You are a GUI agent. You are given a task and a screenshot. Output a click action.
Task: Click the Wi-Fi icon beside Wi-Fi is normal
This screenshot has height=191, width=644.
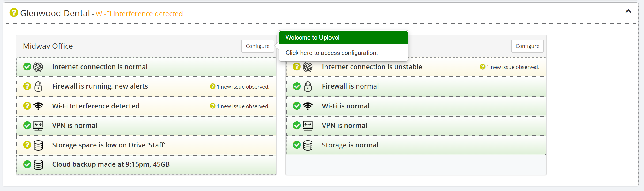[x=308, y=106]
